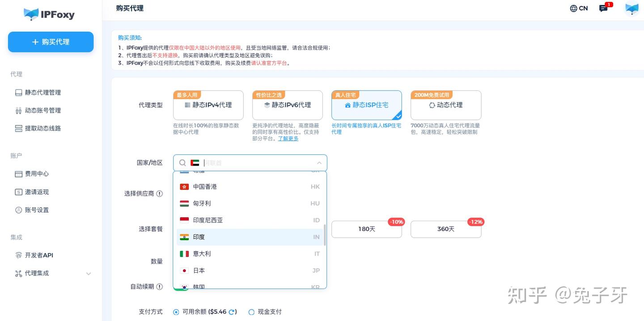Choose 静态IPv4代理 proxy type

pos(208,105)
